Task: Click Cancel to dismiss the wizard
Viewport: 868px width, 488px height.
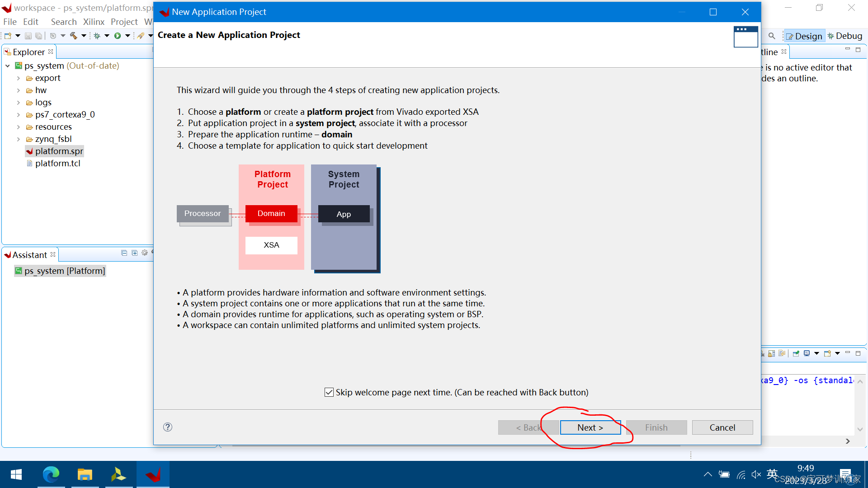Action: tap(722, 427)
